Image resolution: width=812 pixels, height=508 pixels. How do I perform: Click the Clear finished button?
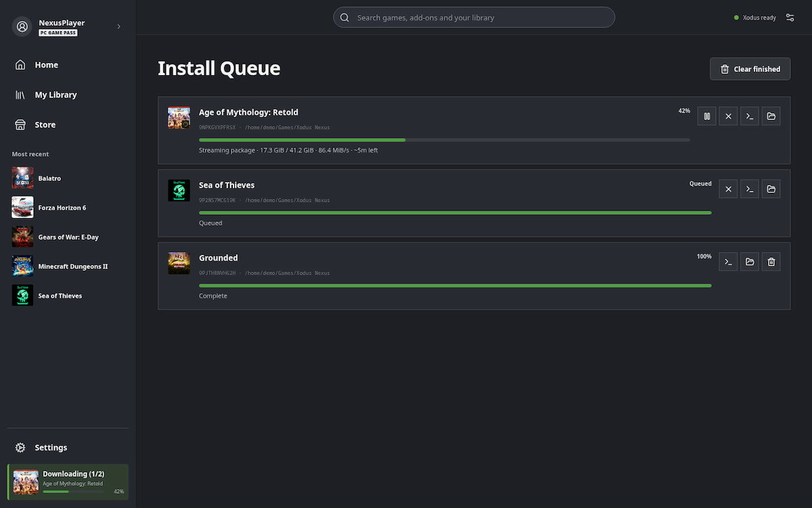[750, 69]
